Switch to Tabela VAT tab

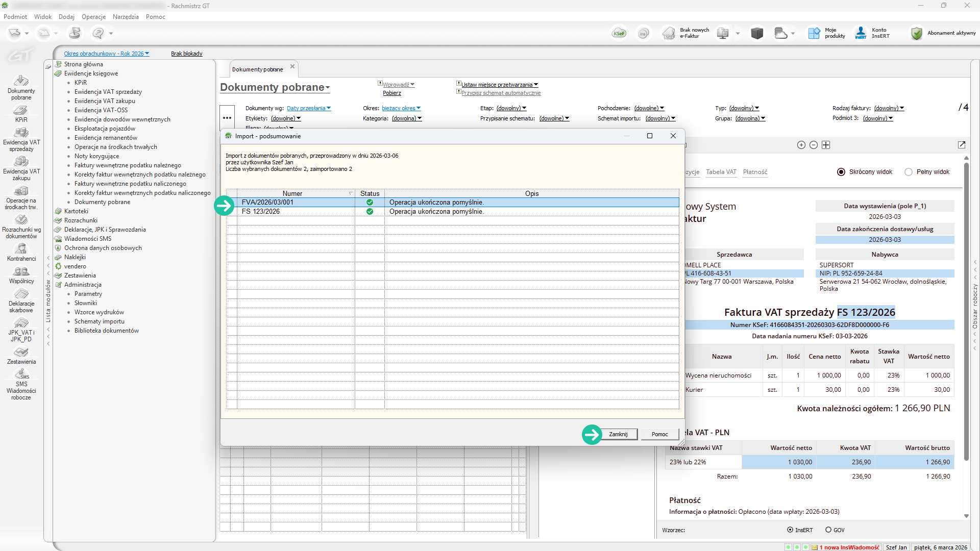pyautogui.click(x=721, y=172)
